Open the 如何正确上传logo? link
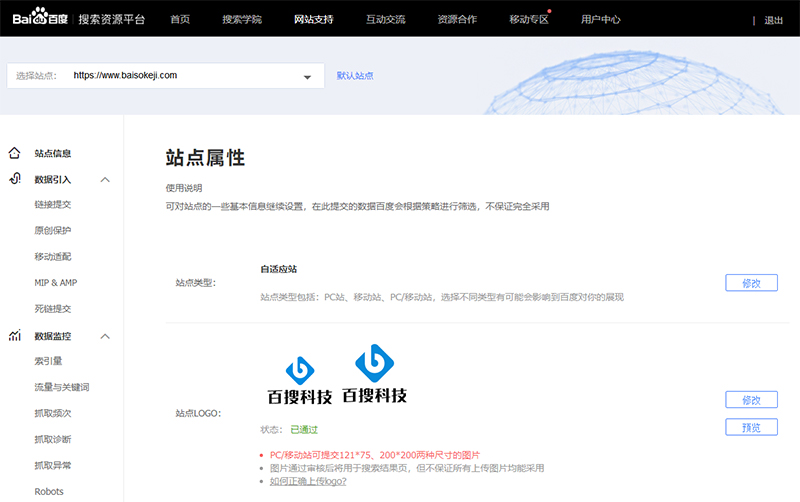The height and width of the screenshot is (502, 800). 308,481
